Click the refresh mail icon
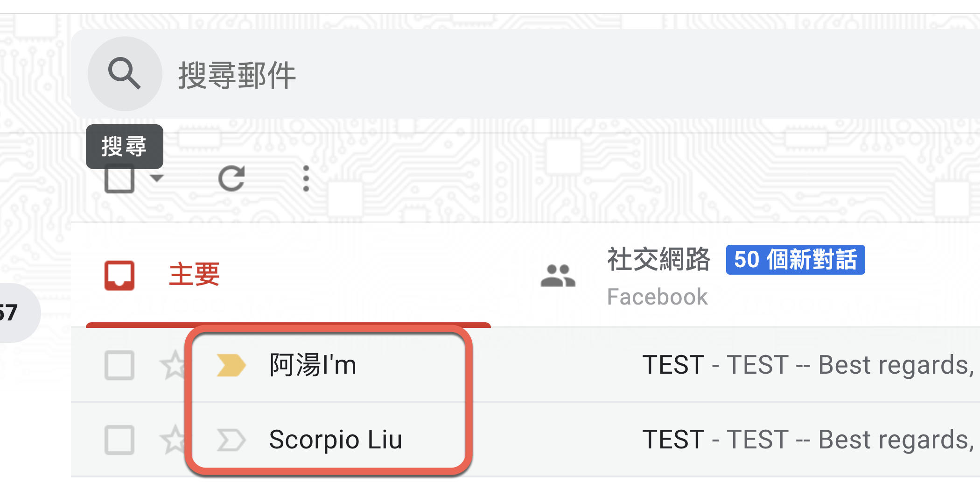This screenshot has height=497, width=980. pyautogui.click(x=231, y=178)
